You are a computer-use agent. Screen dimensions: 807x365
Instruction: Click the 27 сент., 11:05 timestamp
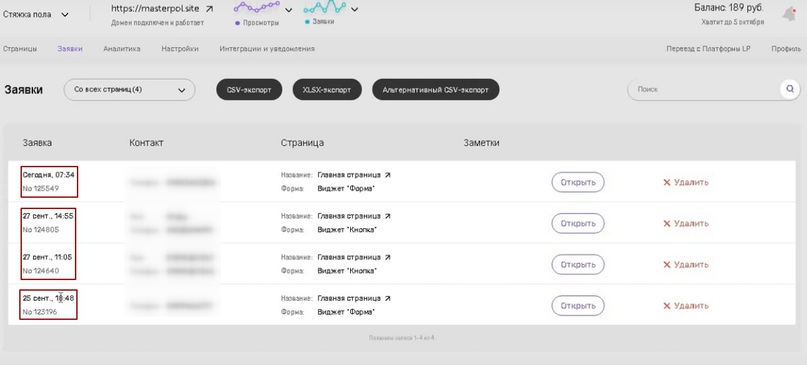point(47,257)
